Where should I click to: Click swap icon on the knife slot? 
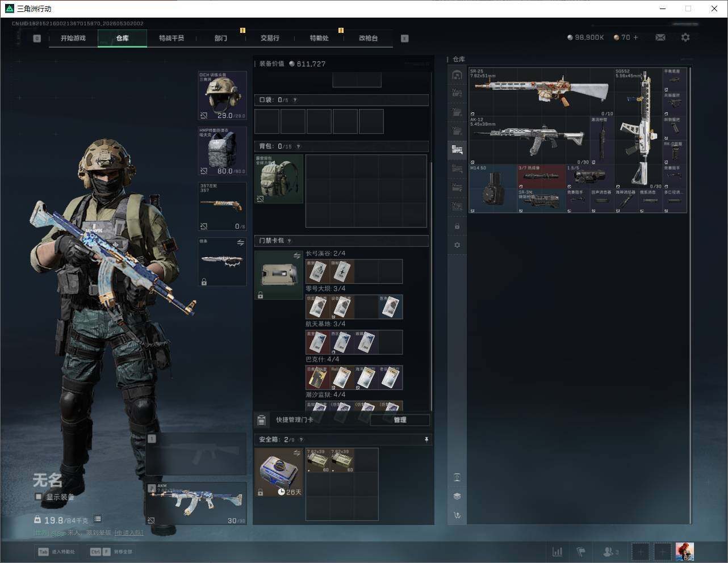241,242
